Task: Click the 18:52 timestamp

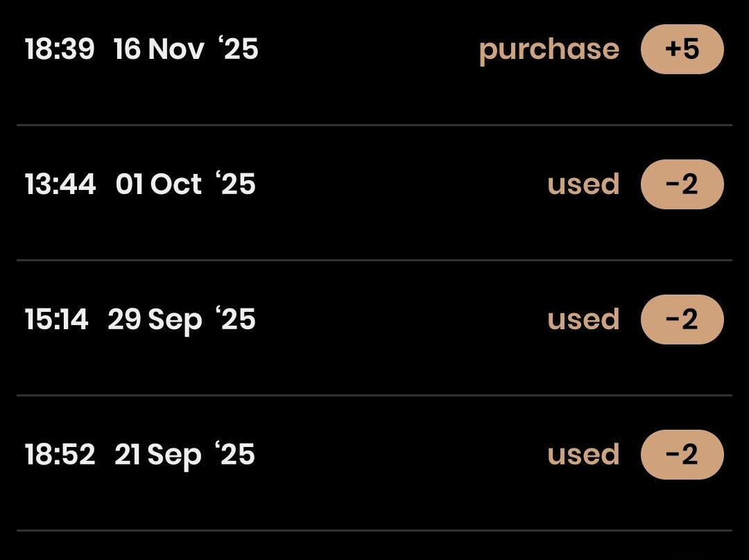Action: 60,455
